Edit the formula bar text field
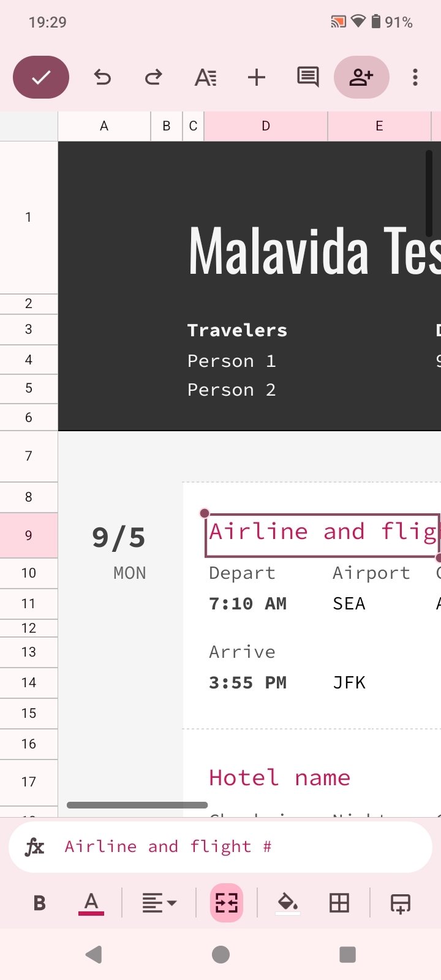Image resolution: width=441 pixels, height=980 pixels. [239, 846]
